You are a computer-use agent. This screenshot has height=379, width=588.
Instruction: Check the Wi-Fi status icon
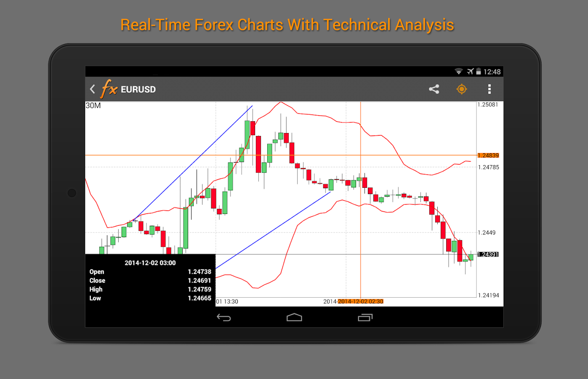point(459,72)
